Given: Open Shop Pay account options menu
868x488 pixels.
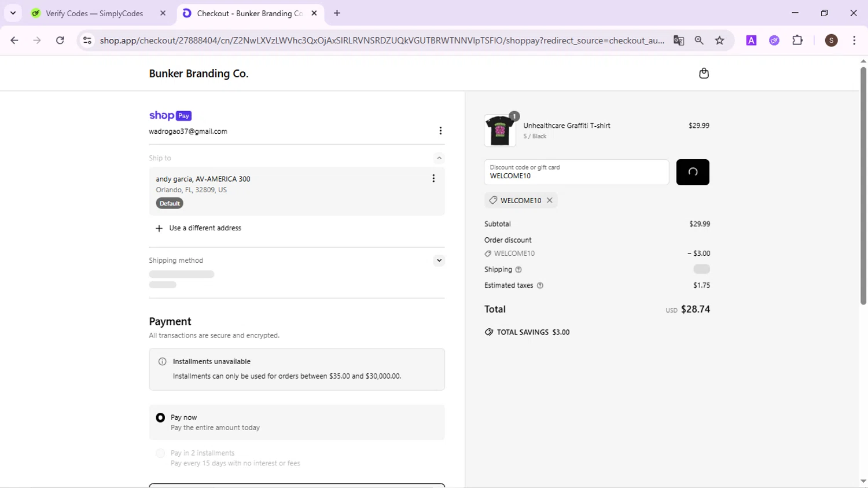Looking at the screenshot, I should 440,131.
